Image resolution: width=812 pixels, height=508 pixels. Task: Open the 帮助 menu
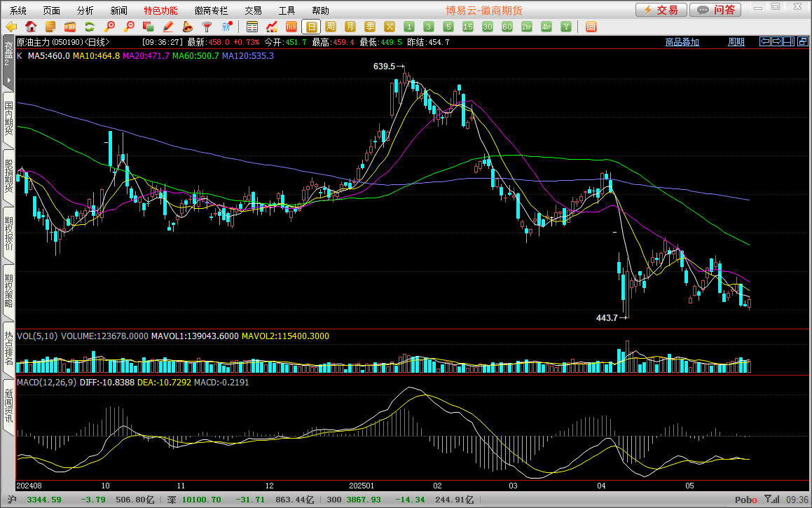(x=321, y=11)
